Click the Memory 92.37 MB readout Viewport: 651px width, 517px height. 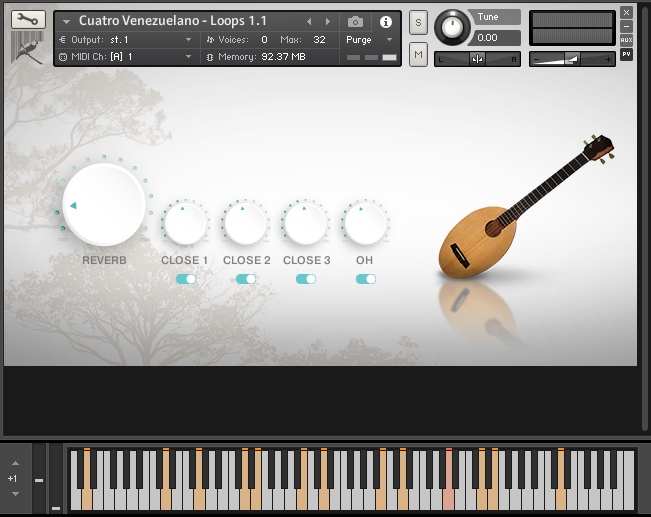coord(283,57)
